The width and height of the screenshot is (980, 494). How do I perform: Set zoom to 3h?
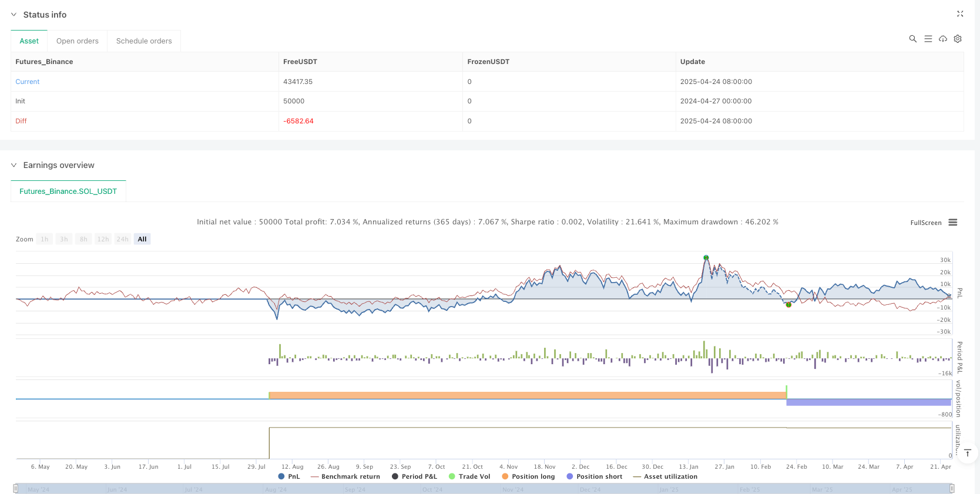[x=64, y=239]
